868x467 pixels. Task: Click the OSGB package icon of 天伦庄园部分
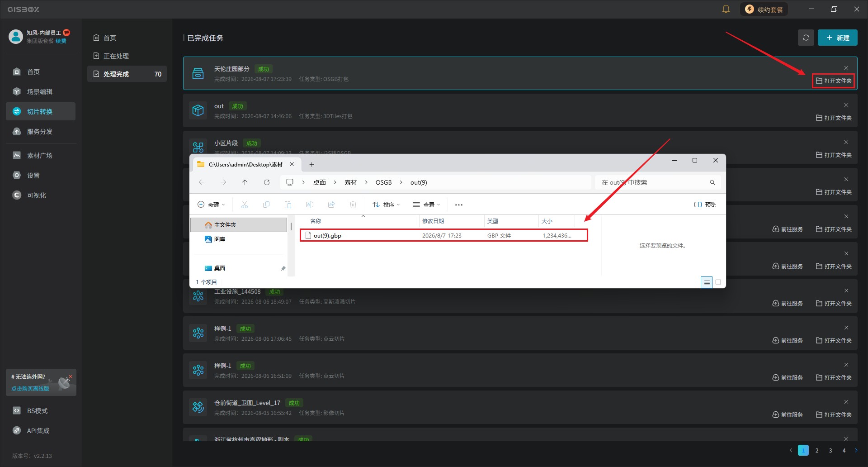(198, 73)
